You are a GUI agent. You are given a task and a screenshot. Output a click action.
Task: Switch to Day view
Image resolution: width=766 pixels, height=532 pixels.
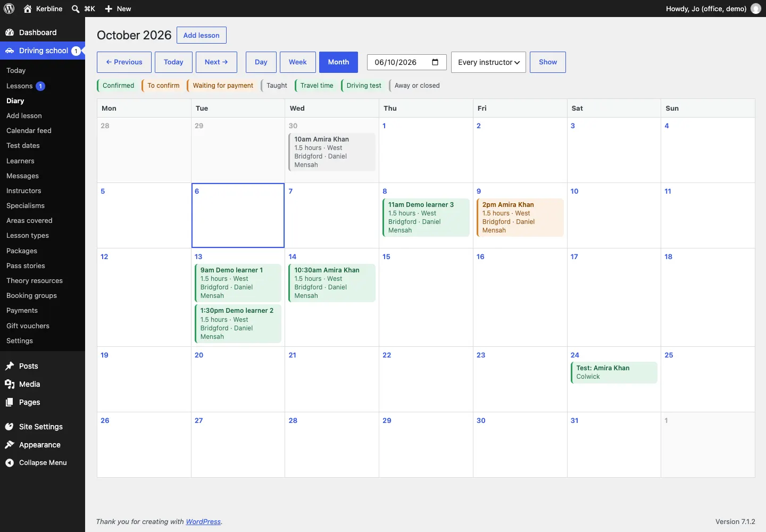tap(261, 62)
